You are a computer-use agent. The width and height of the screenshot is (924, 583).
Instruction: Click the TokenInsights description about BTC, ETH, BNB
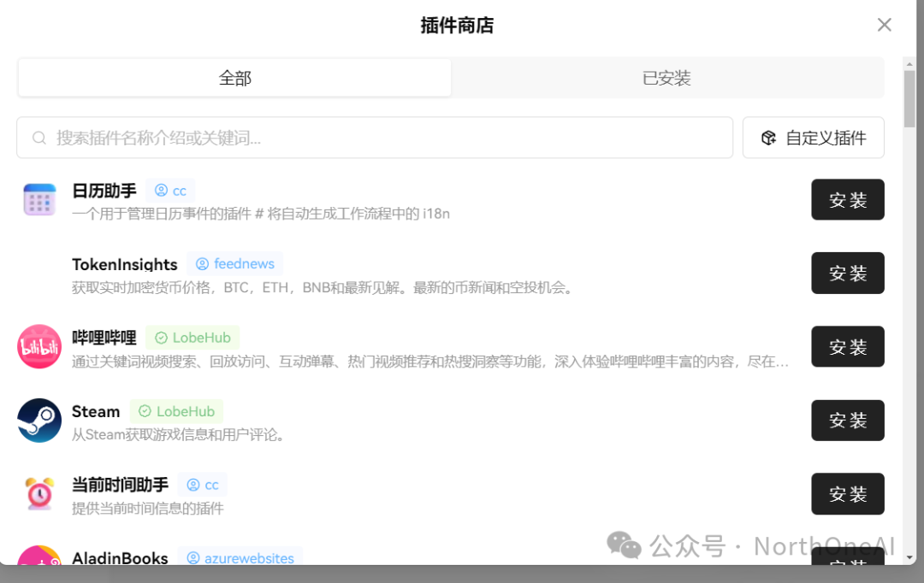[323, 287]
